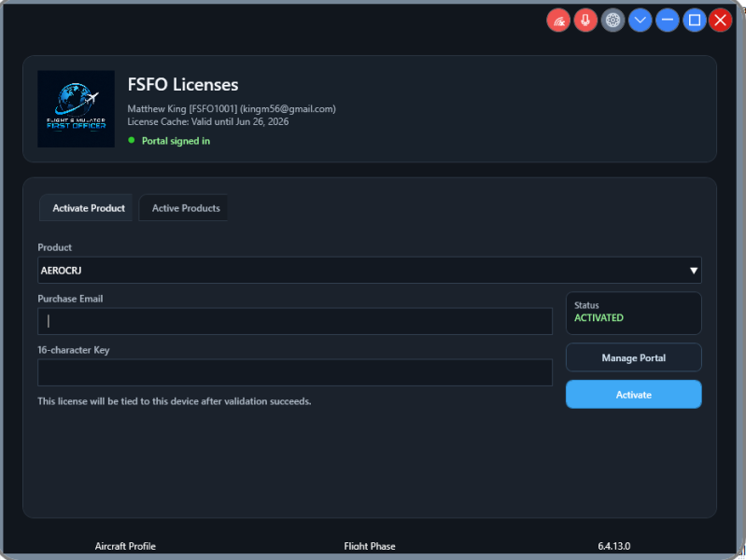This screenshot has height=560, width=746.
Task: Click the version number 6.4.13.0
Action: coord(614,546)
